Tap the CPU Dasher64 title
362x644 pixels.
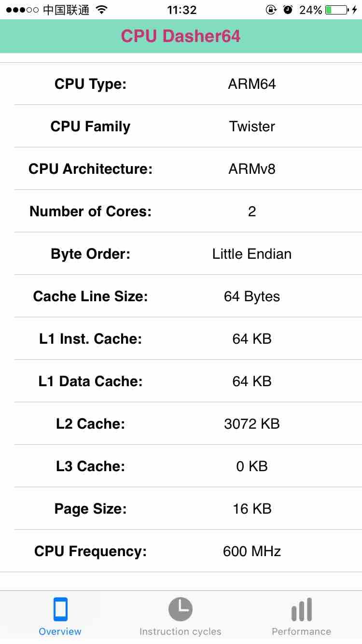click(181, 36)
